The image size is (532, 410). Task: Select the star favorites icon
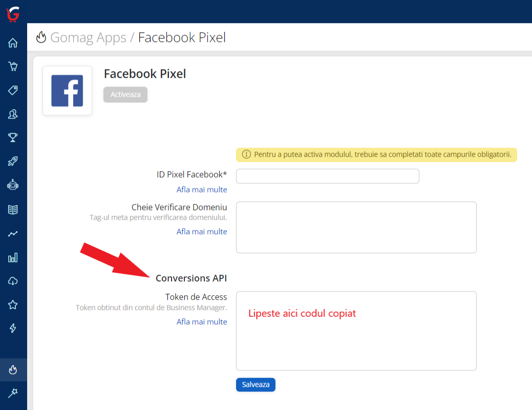[13, 304]
